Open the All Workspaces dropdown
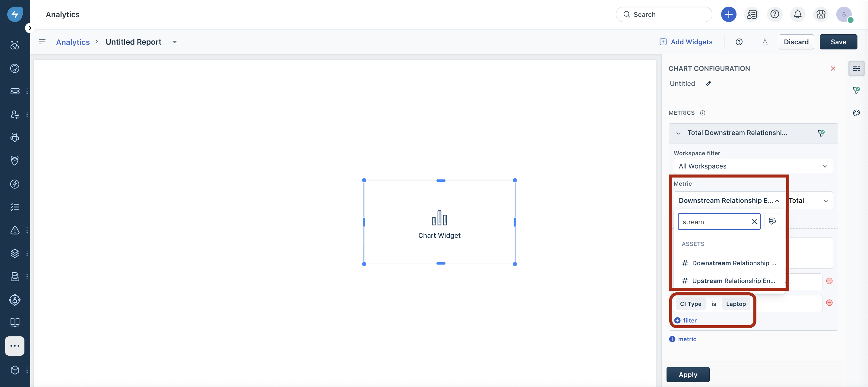Image resolution: width=868 pixels, height=387 pixels. click(753, 166)
